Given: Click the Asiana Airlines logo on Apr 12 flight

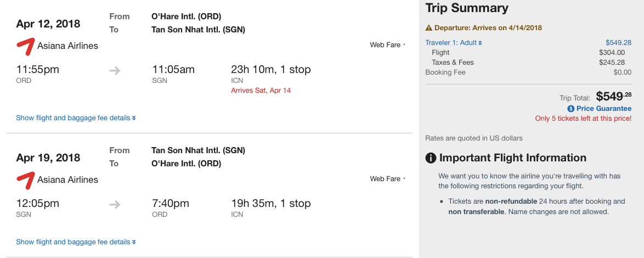Looking at the screenshot, I should tap(25, 46).
